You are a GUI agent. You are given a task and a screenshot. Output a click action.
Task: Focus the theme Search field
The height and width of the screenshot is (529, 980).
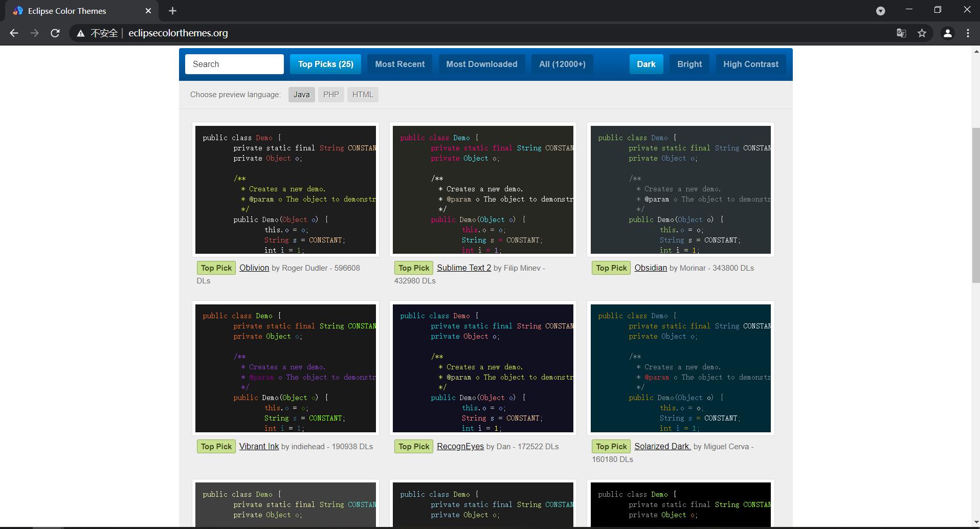coord(234,64)
